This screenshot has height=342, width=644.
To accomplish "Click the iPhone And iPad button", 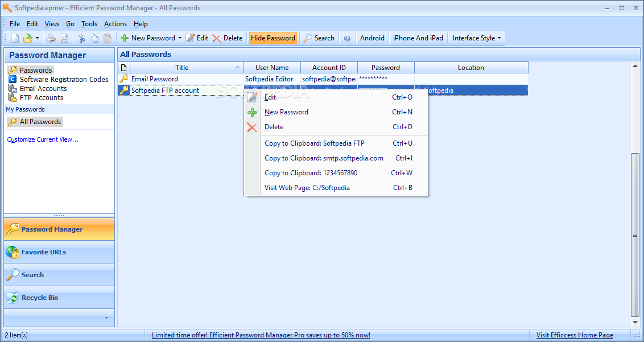I will pyautogui.click(x=418, y=38).
